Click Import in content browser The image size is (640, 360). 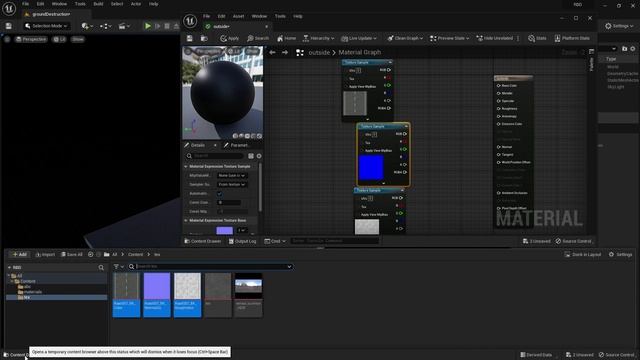point(45,254)
